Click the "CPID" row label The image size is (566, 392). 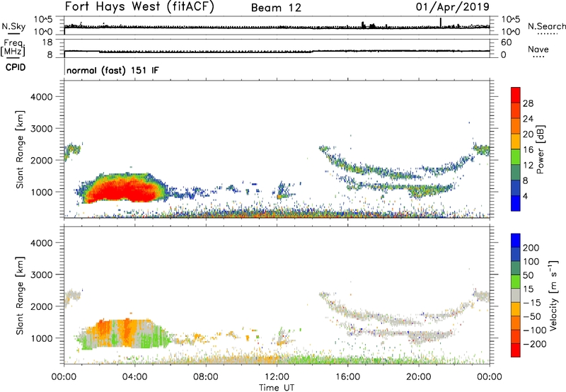coord(16,67)
